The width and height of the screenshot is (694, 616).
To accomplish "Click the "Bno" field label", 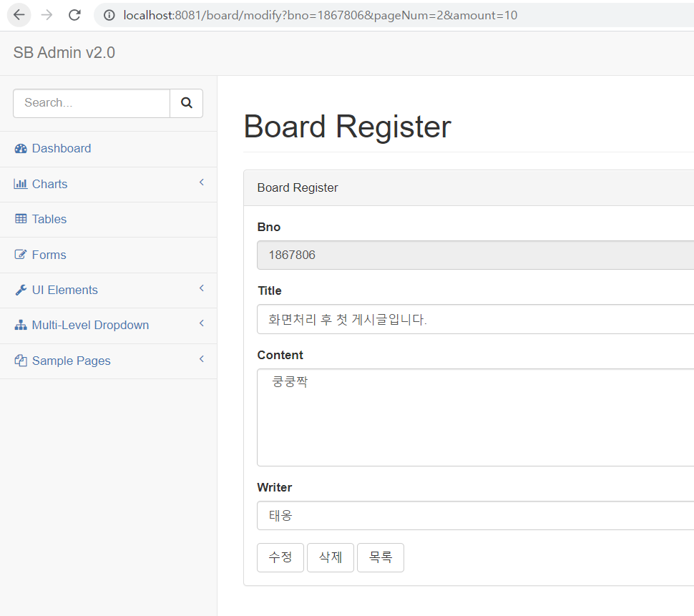I will pos(269,227).
